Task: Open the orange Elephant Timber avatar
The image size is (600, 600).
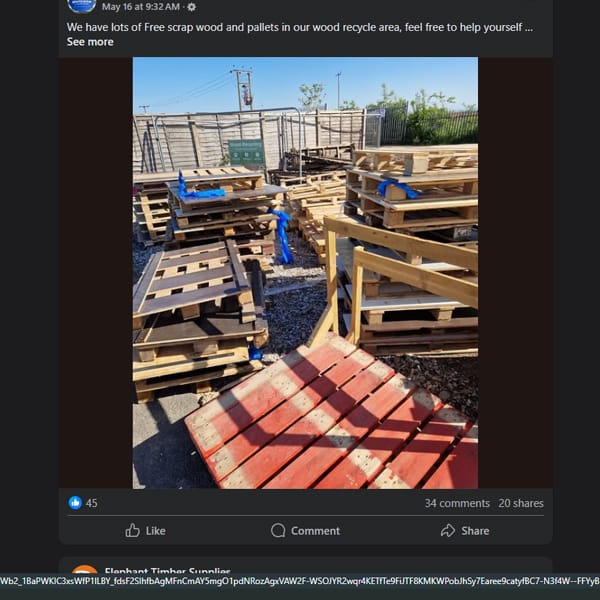Action: 85,569
